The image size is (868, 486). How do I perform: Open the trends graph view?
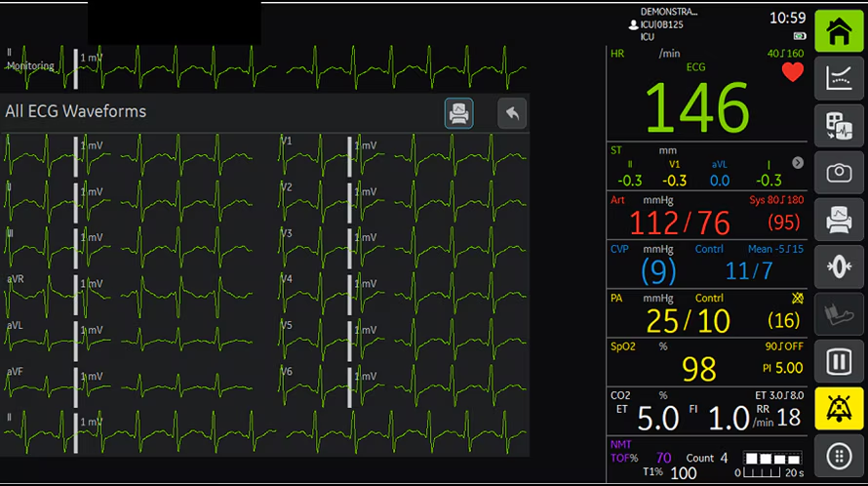click(x=839, y=79)
